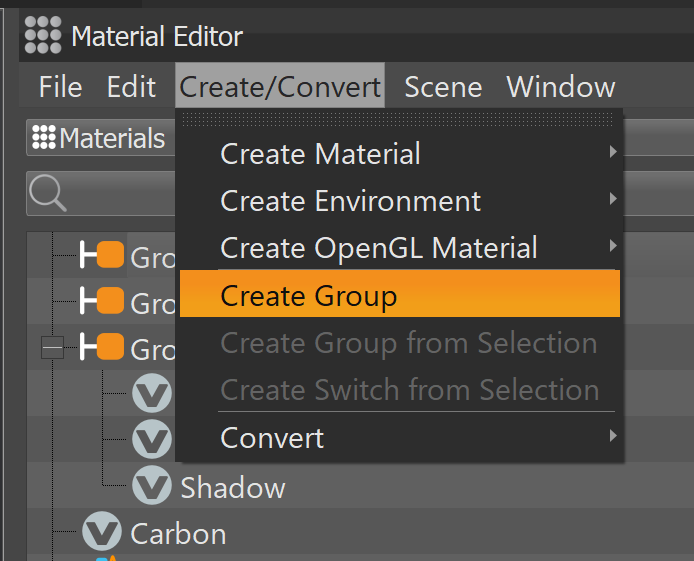Click the orange group icon in second row
Viewport: 694px width, 561px height.
109,301
